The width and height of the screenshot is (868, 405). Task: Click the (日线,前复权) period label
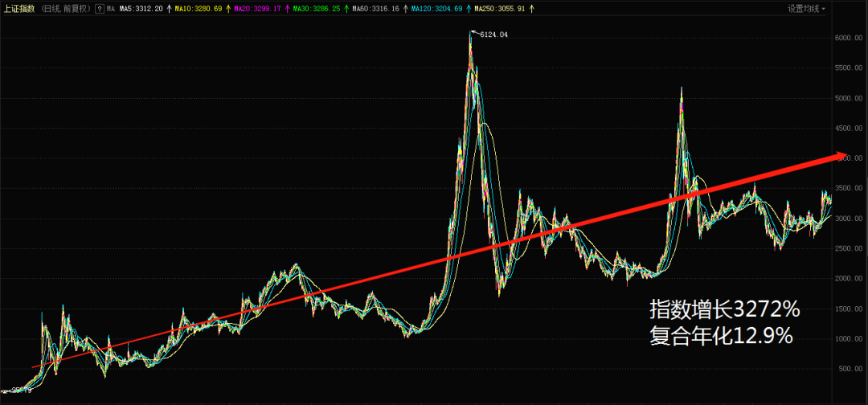pyautogui.click(x=64, y=9)
